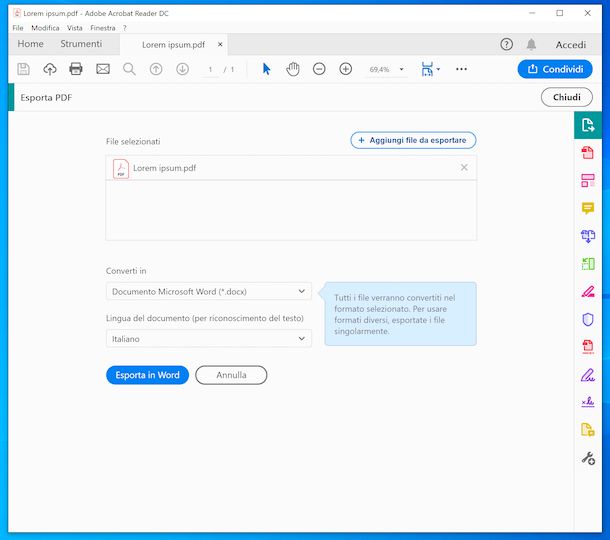
Task: Click the Annulla button
Action: pos(231,375)
